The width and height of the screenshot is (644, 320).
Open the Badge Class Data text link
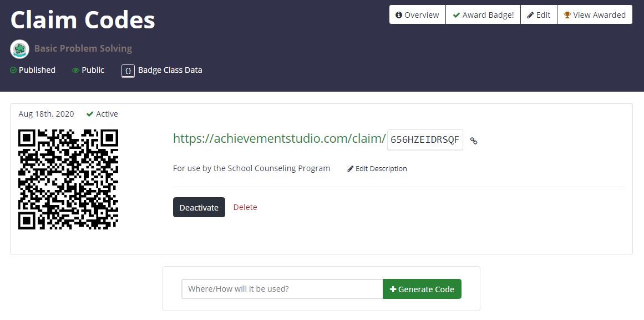click(x=170, y=70)
